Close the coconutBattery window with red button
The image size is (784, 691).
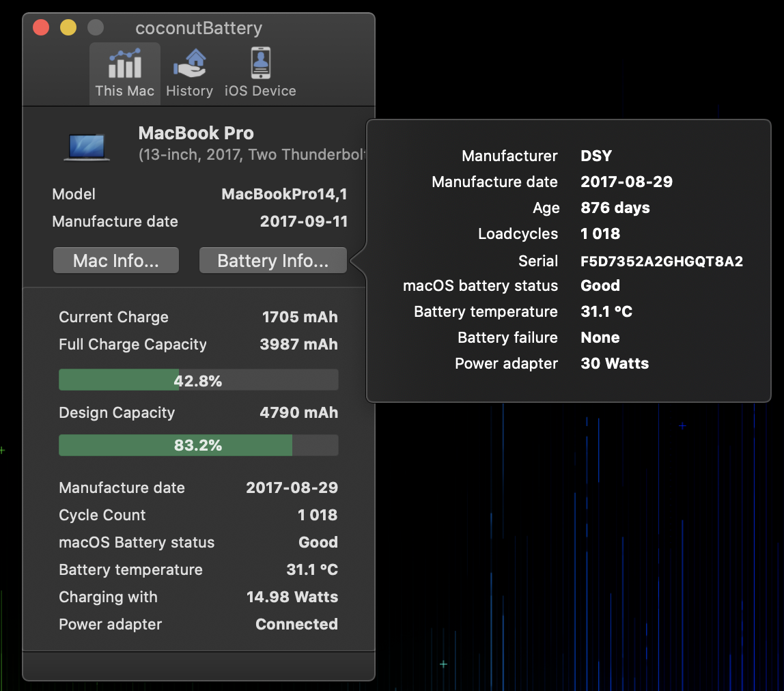pos(41,27)
